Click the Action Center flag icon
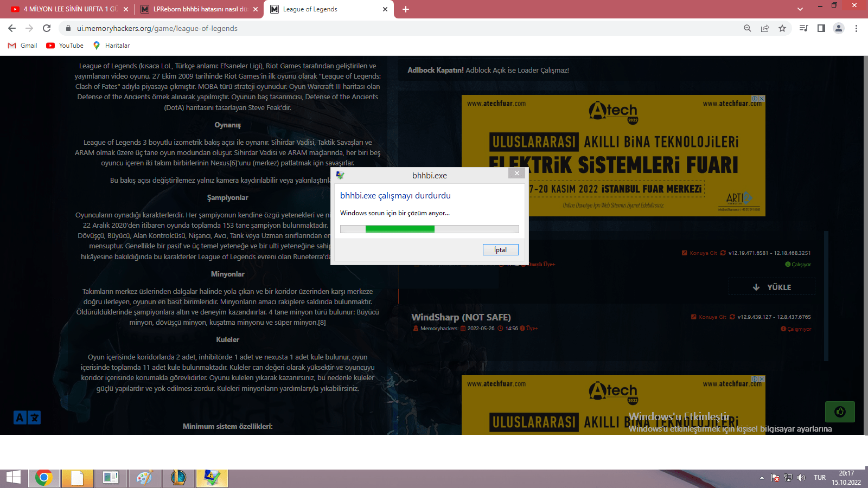The width and height of the screenshot is (868, 488). pos(775,478)
